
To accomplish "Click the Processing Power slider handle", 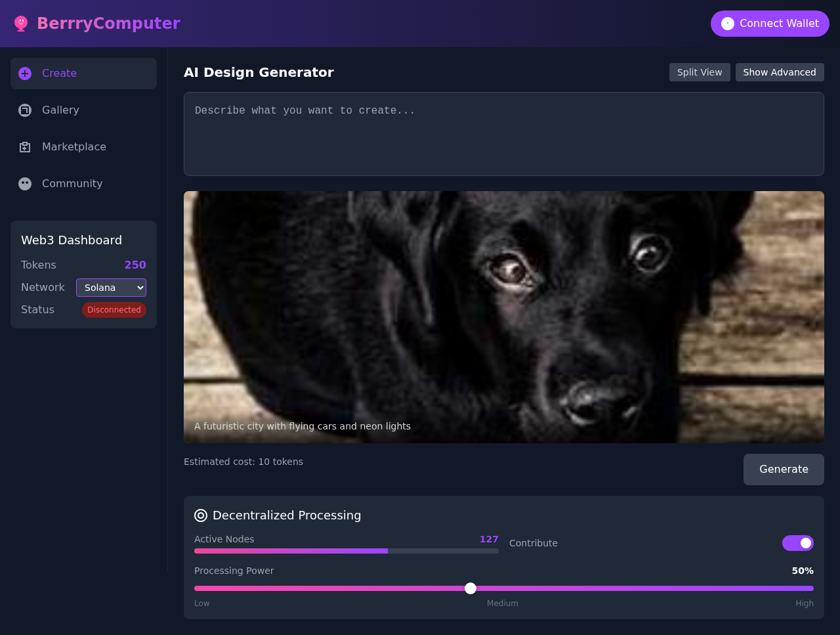I will tap(471, 588).
